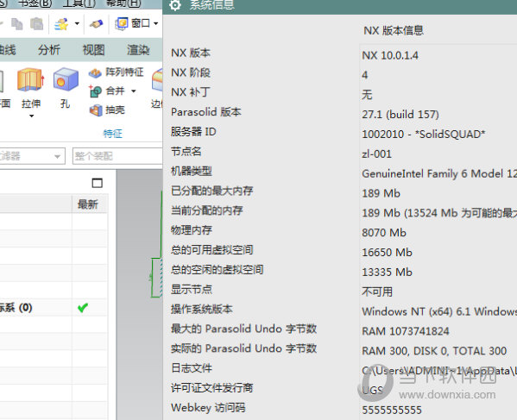Expand the 拉伸 dropdown arrow
Image resolution: width=517 pixels, height=420 pixels.
(31, 116)
